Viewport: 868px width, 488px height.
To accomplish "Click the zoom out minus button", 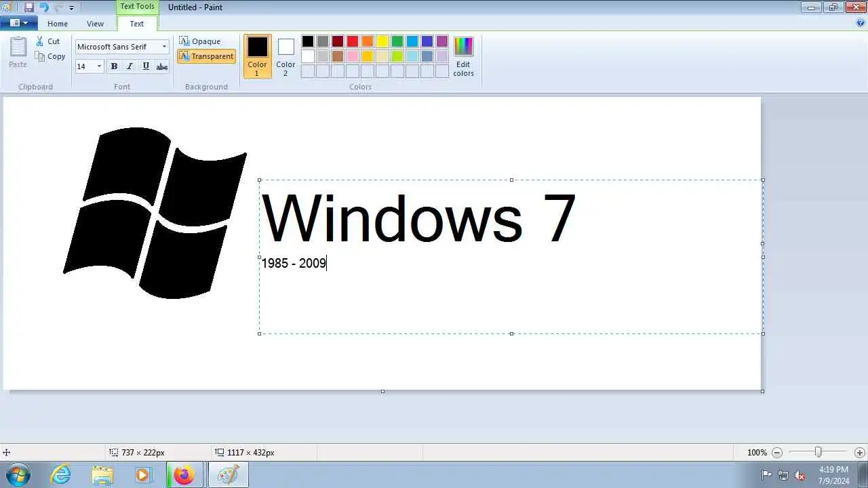I will [777, 453].
